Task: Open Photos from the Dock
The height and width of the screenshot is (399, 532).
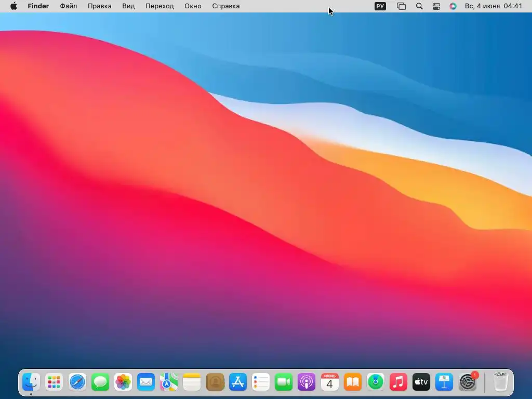Action: click(123, 382)
